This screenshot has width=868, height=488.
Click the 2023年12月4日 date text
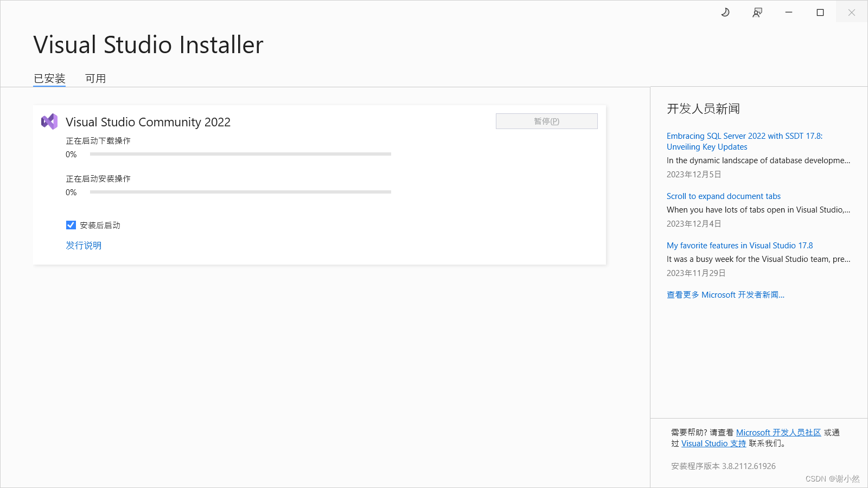tap(694, 224)
